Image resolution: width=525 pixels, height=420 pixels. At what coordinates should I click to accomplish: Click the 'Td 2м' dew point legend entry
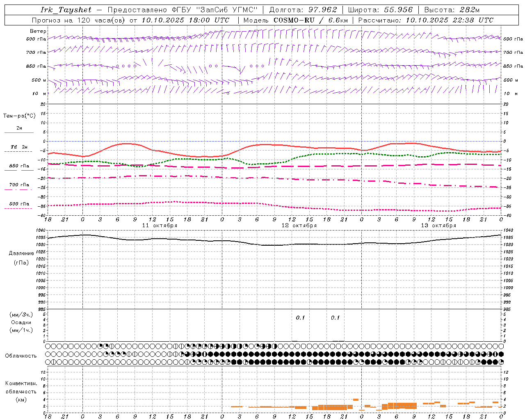pos(19,147)
